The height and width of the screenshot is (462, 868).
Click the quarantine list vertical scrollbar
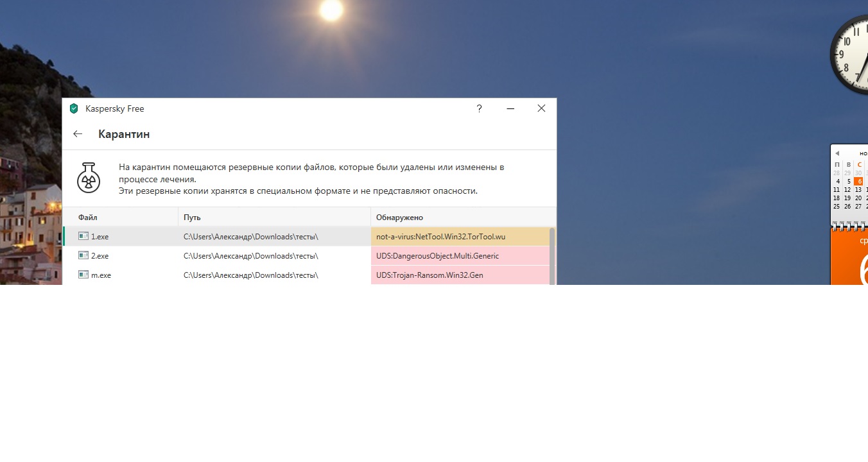[552, 256]
